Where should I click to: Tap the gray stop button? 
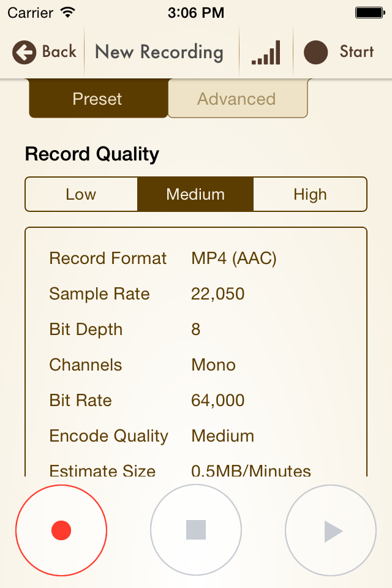196,530
